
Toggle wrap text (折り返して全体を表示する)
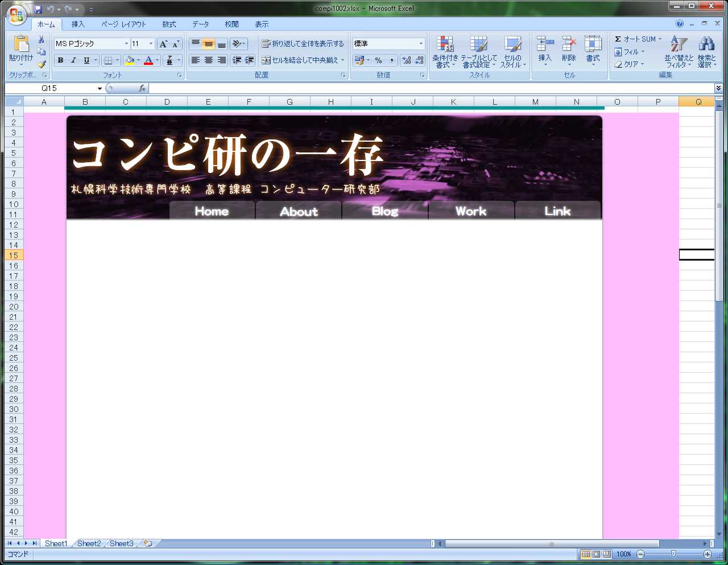(303, 44)
